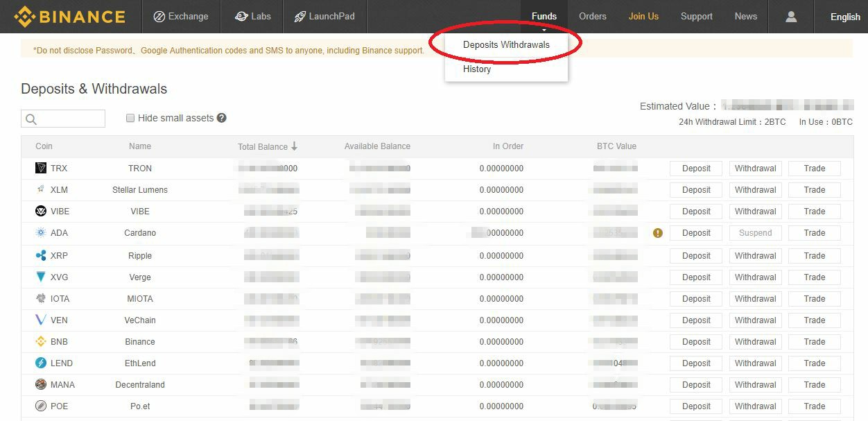This screenshot has width=868, height=421.
Task: Select History from Funds menu
Action: pyautogui.click(x=477, y=69)
